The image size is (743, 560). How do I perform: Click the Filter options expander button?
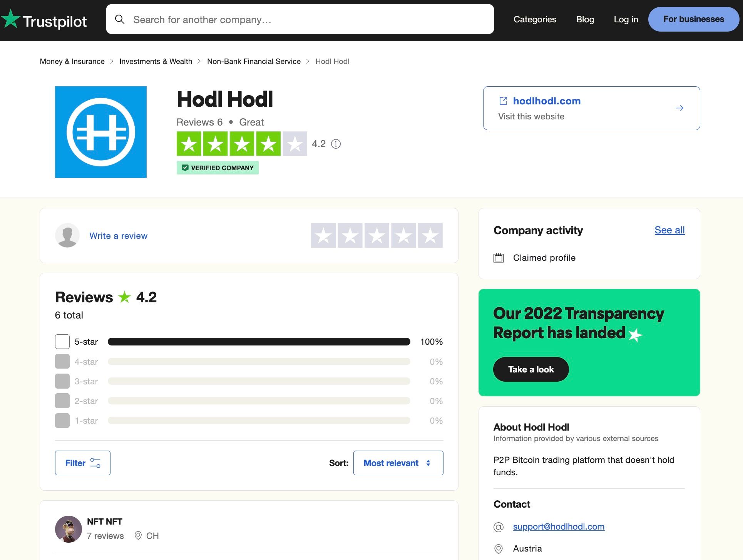(x=82, y=463)
